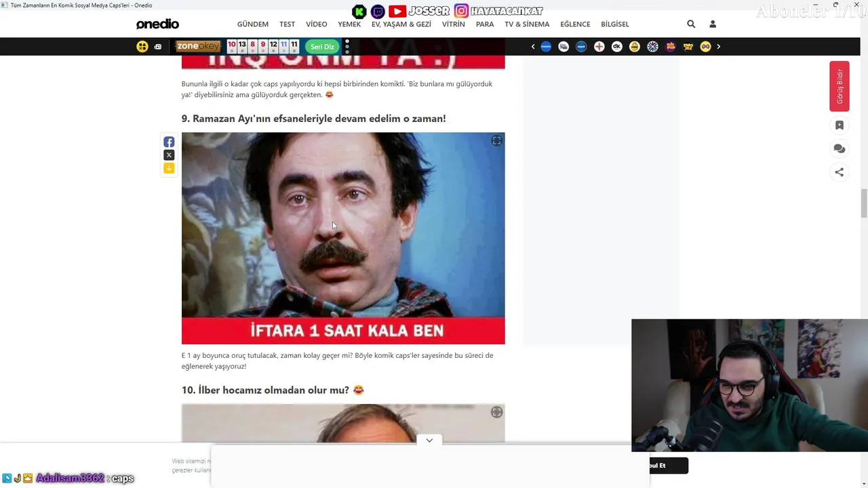Click the small game controller icon

158,47
